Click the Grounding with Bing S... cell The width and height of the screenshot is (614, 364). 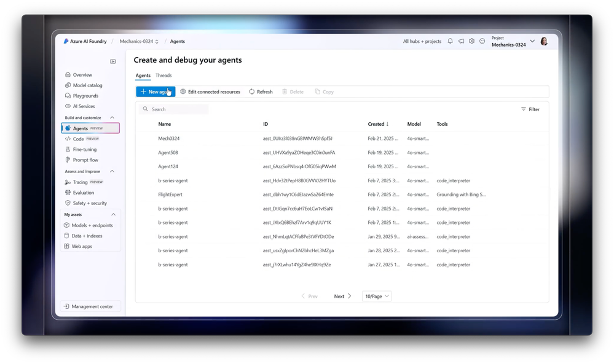(461, 195)
